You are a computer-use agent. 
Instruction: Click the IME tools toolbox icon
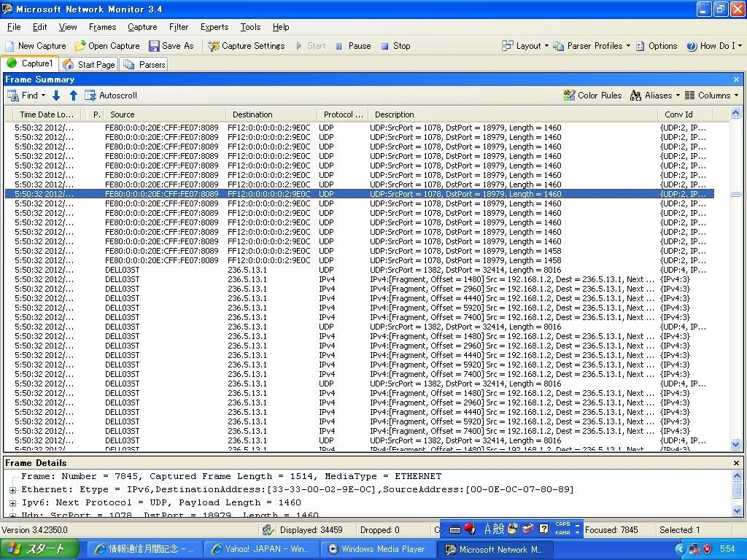[528, 529]
